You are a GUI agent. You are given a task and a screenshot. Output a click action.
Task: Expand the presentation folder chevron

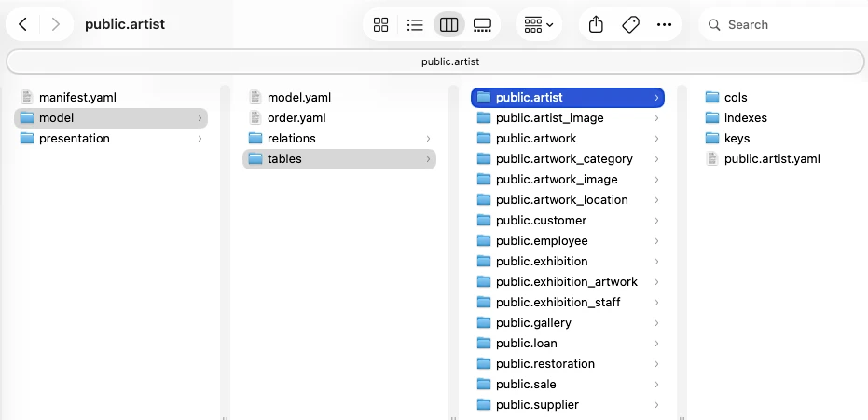(200, 138)
